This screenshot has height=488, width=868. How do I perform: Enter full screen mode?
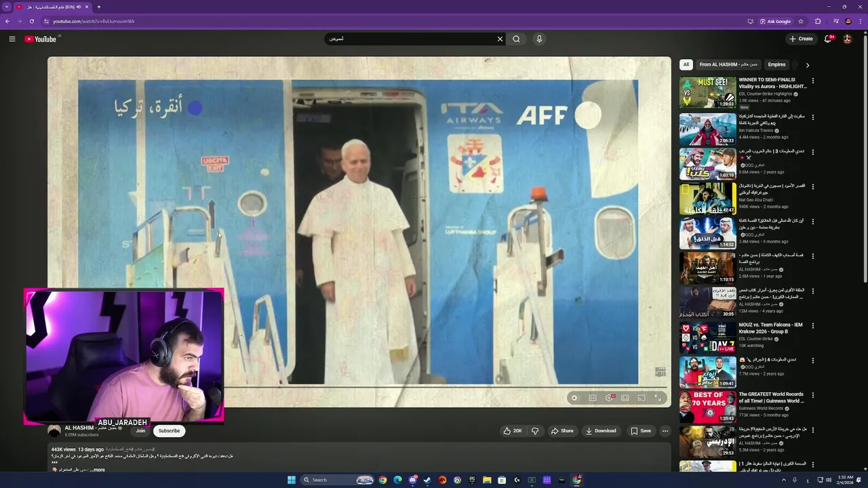658,398
